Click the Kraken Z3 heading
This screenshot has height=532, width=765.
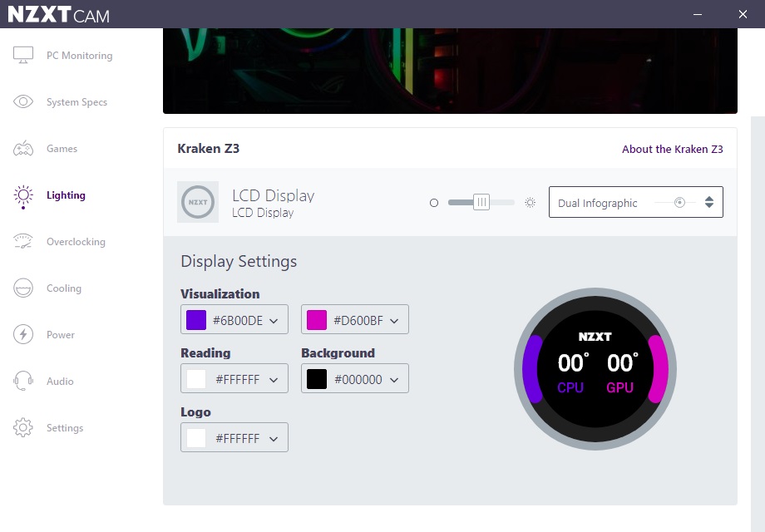209,148
